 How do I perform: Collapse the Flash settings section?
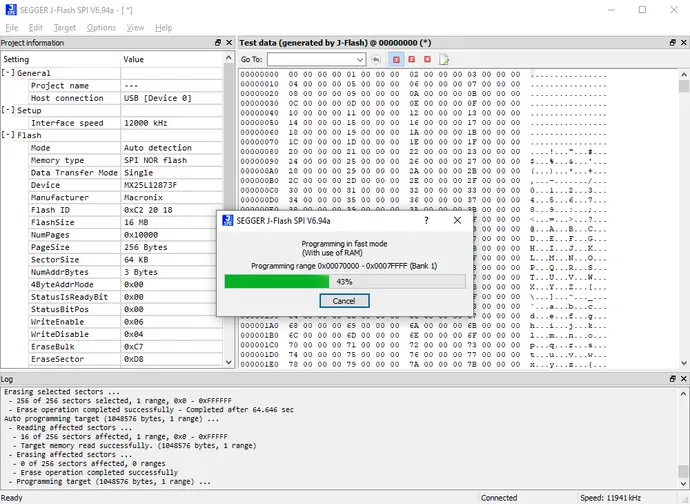coord(8,135)
